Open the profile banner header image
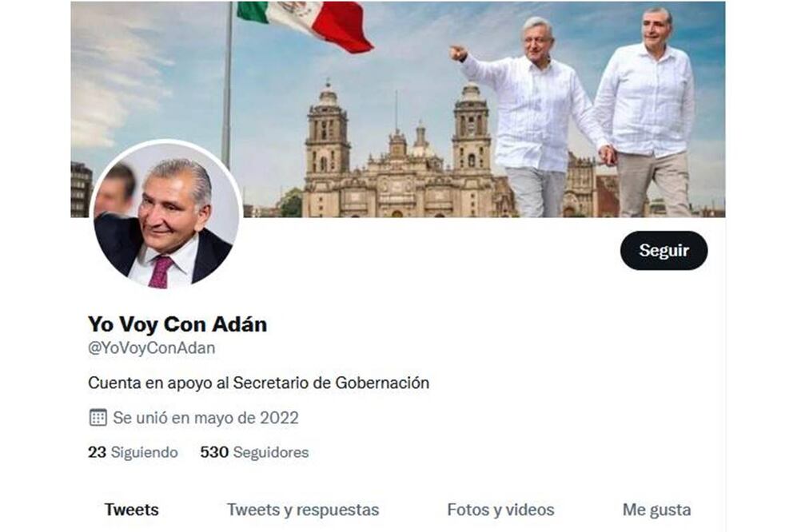 tap(398, 109)
